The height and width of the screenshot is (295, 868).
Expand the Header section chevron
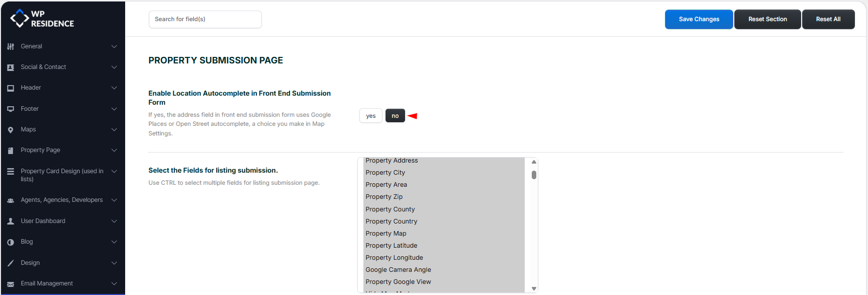[x=114, y=88]
